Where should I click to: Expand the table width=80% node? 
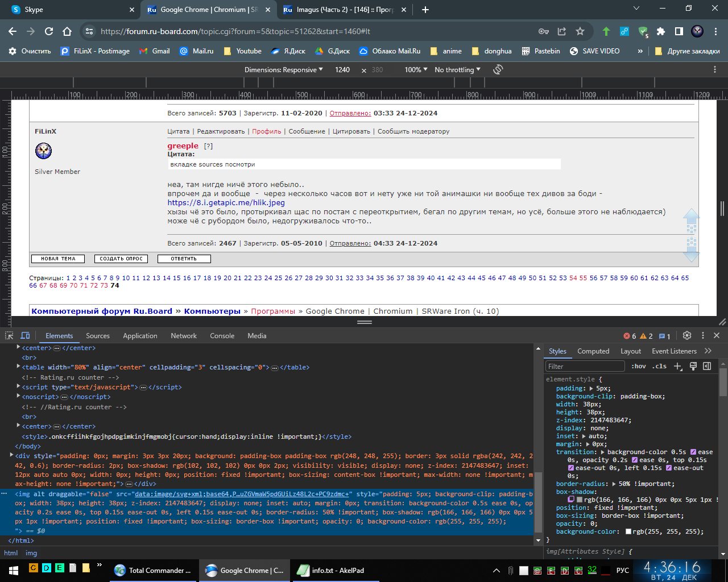tap(18, 367)
